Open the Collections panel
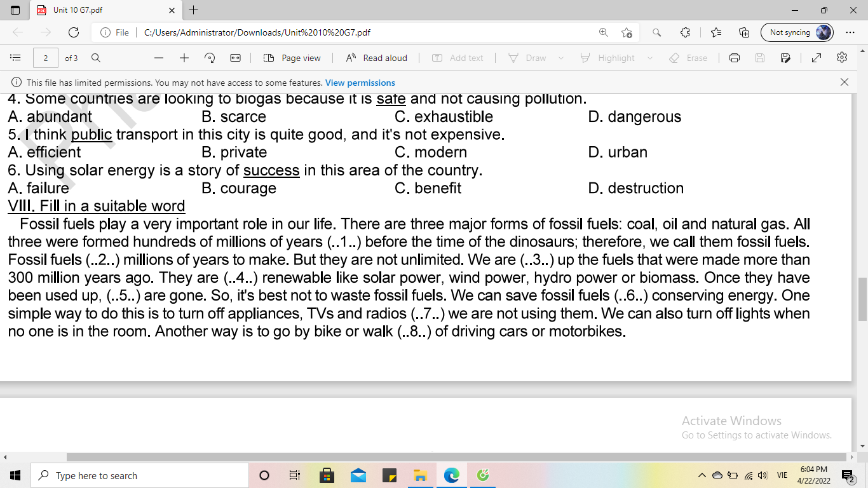 pyautogui.click(x=744, y=32)
